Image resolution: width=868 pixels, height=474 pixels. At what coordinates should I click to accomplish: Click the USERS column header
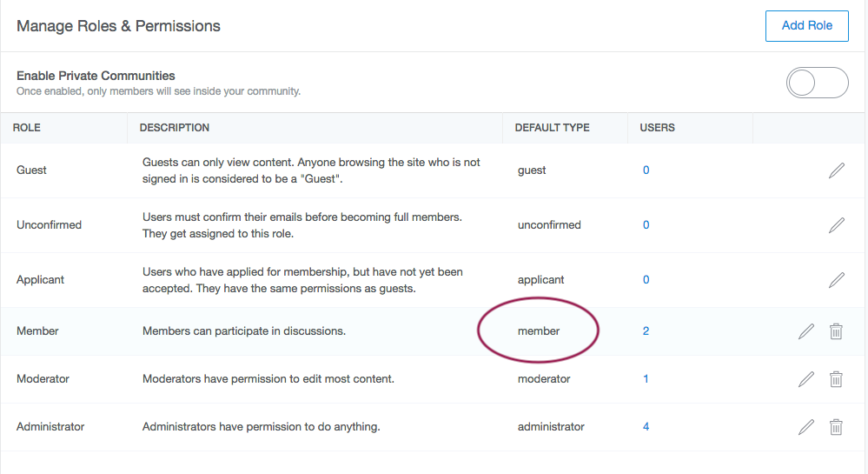coord(657,128)
